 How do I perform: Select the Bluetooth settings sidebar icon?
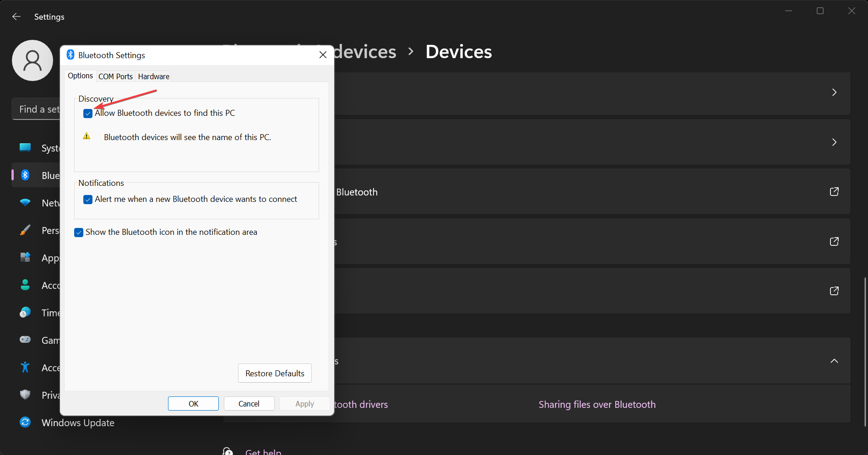click(25, 175)
